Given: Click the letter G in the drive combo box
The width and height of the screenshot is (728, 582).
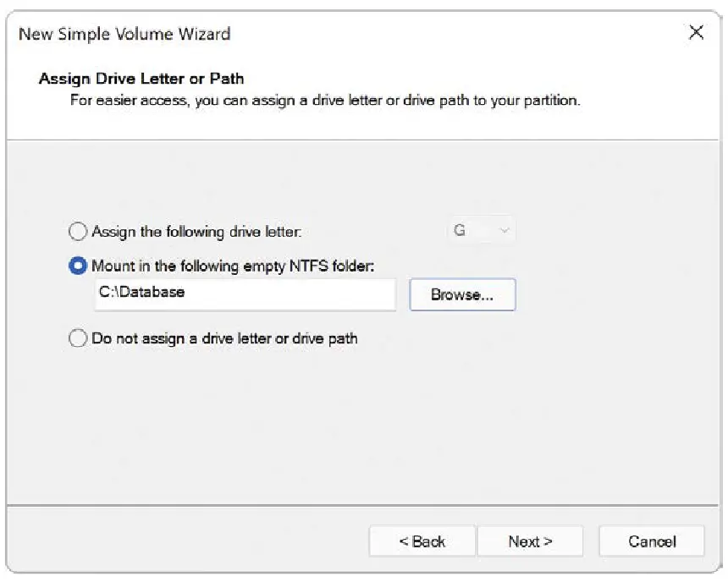Looking at the screenshot, I should pos(460,230).
